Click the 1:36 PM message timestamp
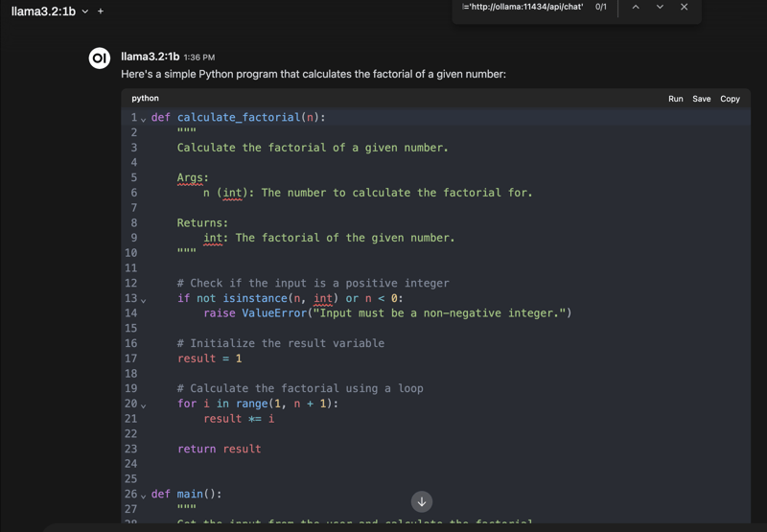The height and width of the screenshot is (532, 767). pyautogui.click(x=199, y=58)
